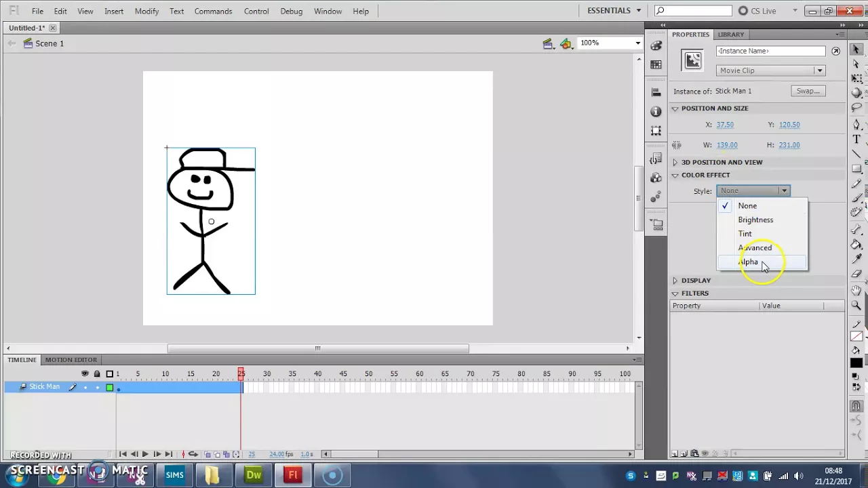Screen dimensions: 868x488
Task: Expand 3D Position and View section
Action: coord(675,162)
